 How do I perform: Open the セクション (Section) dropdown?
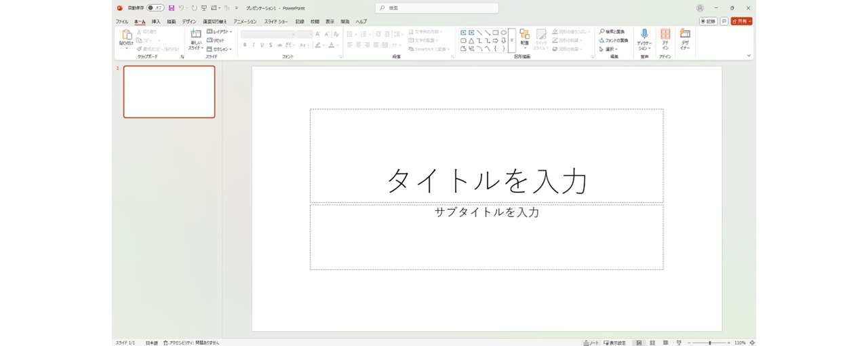220,50
